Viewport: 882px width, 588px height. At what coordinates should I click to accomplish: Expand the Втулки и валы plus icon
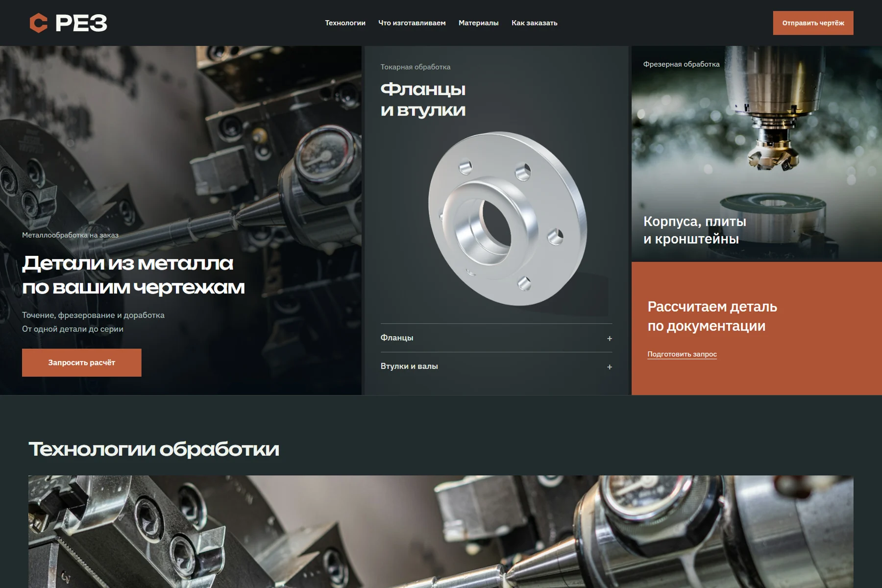tap(610, 367)
